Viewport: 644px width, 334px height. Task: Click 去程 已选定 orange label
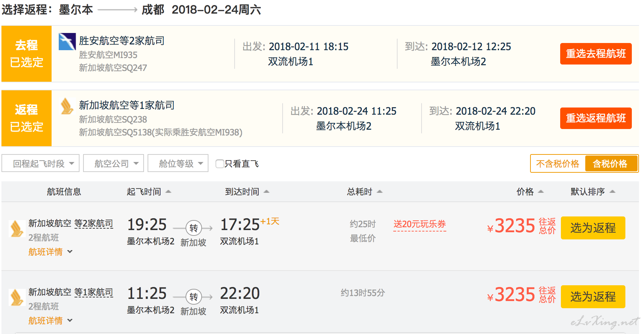27,54
